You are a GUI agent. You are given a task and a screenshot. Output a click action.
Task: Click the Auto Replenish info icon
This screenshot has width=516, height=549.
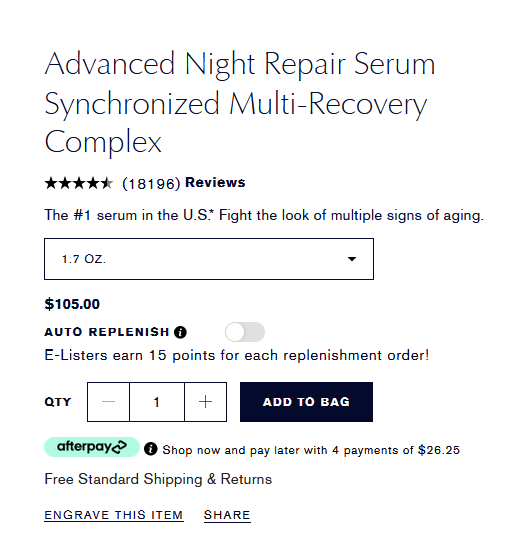180,332
